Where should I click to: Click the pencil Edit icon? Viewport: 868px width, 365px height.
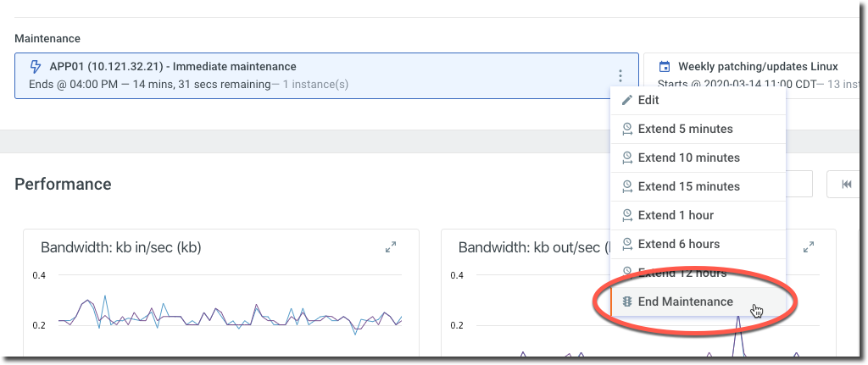click(627, 100)
